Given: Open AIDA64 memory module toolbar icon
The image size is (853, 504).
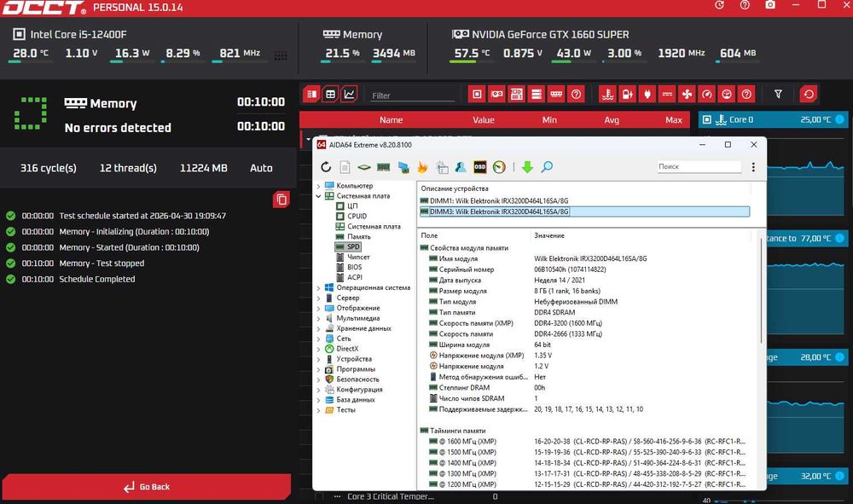Looking at the screenshot, I should pos(384,167).
